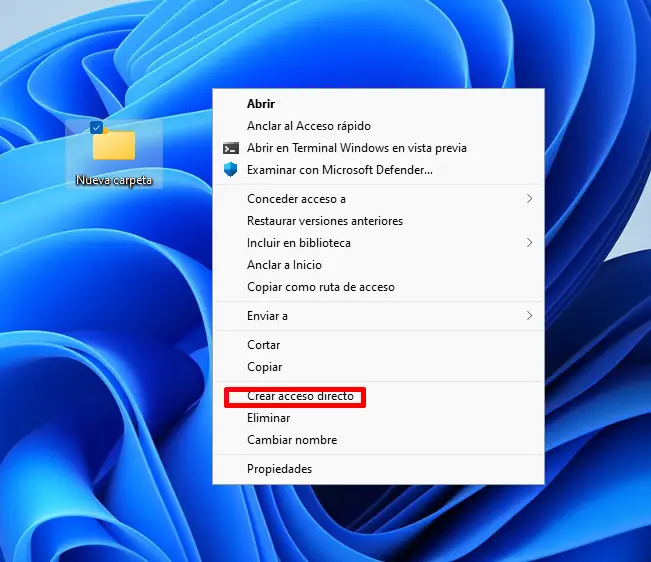Open Abrir en Terminal Windows en vista previa
The width and height of the screenshot is (651, 562).
(x=378, y=148)
